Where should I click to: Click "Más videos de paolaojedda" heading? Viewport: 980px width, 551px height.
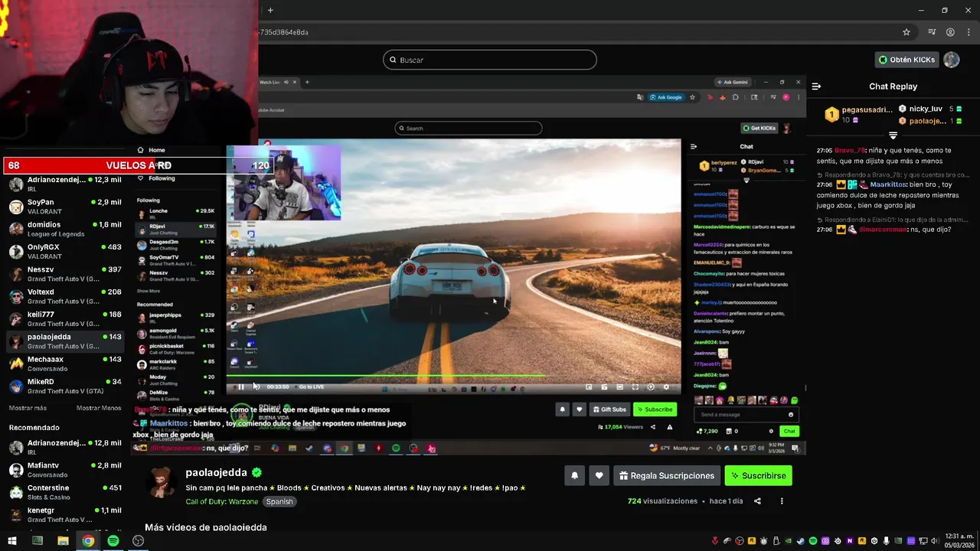click(206, 527)
